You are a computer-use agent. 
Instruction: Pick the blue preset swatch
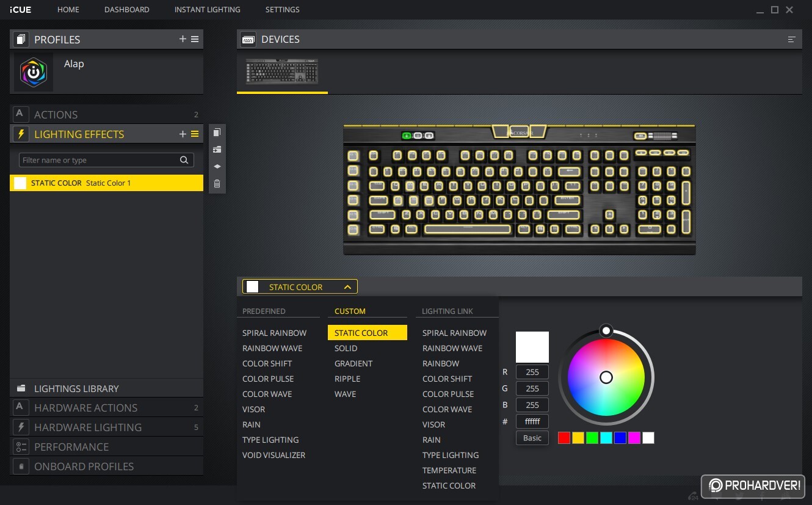click(x=620, y=438)
